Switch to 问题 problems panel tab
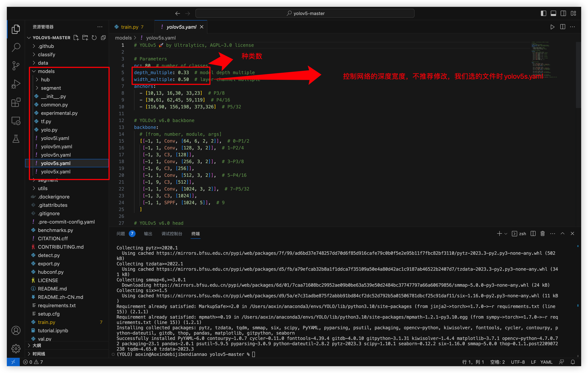The height and width of the screenshot is (373, 588). (126, 234)
